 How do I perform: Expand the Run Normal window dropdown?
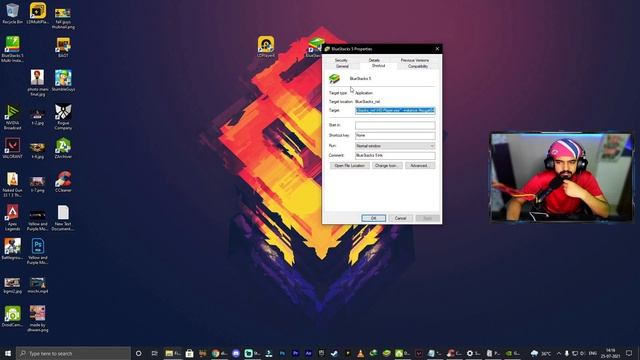pyautogui.click(x=395, y=146)
